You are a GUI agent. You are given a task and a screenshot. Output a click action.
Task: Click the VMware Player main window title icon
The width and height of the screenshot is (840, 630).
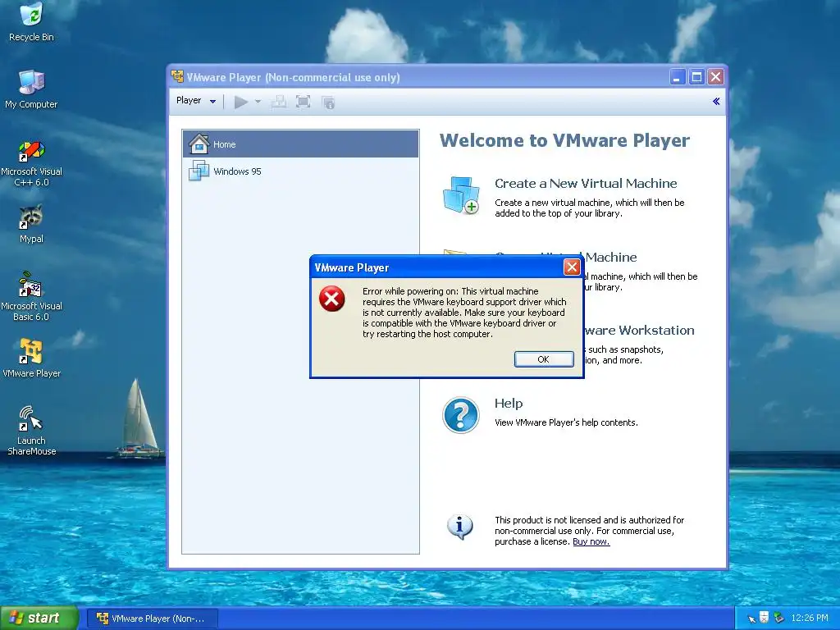pyautogui.click(x=177, y=76)
